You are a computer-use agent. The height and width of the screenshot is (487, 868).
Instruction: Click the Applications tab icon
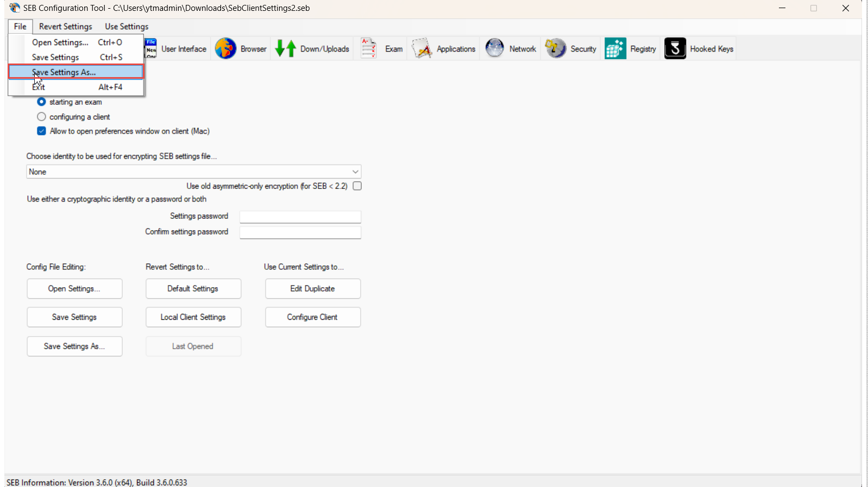coord(422,49)
